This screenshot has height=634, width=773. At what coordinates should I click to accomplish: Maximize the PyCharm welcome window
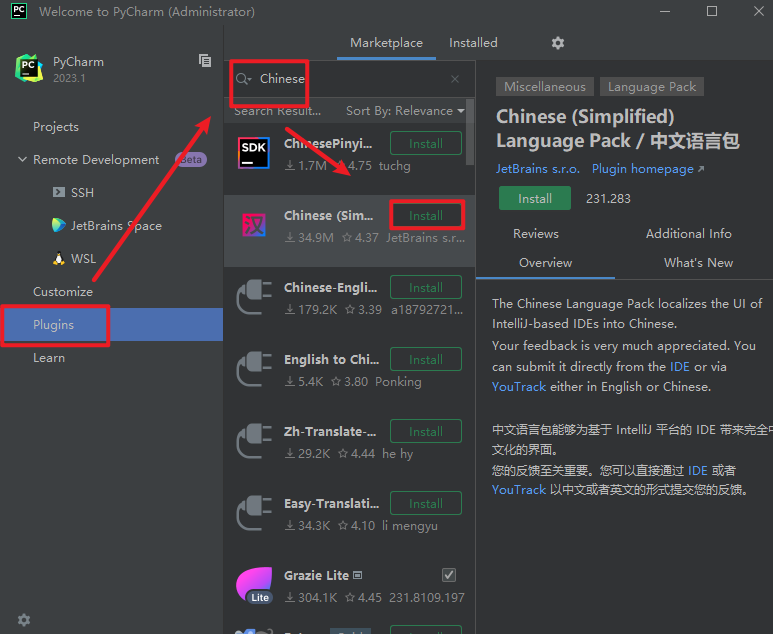coord(711,11)
